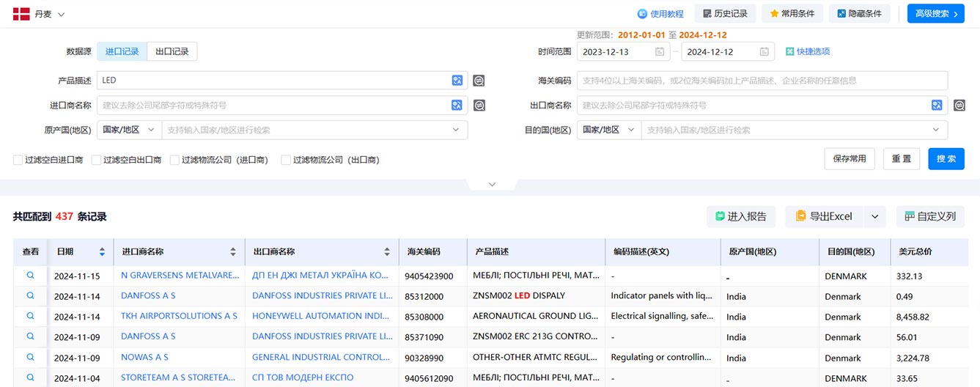Open 自定义列 custom columns

[x=930, y=216]
